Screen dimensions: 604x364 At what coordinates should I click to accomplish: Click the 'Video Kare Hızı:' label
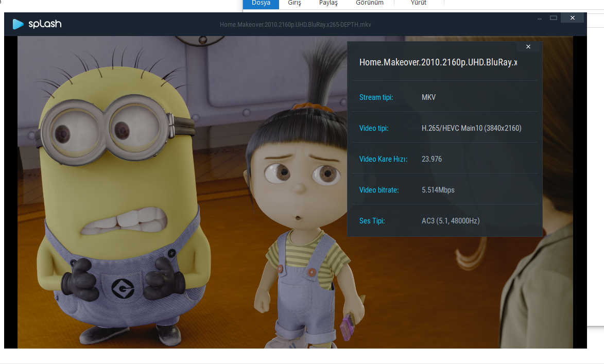pyautogui.click(x=383, y=159)
